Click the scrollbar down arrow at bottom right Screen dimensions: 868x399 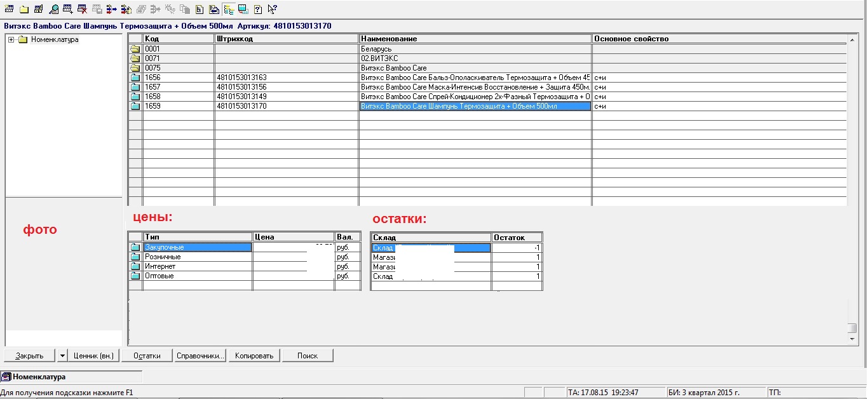853,340
